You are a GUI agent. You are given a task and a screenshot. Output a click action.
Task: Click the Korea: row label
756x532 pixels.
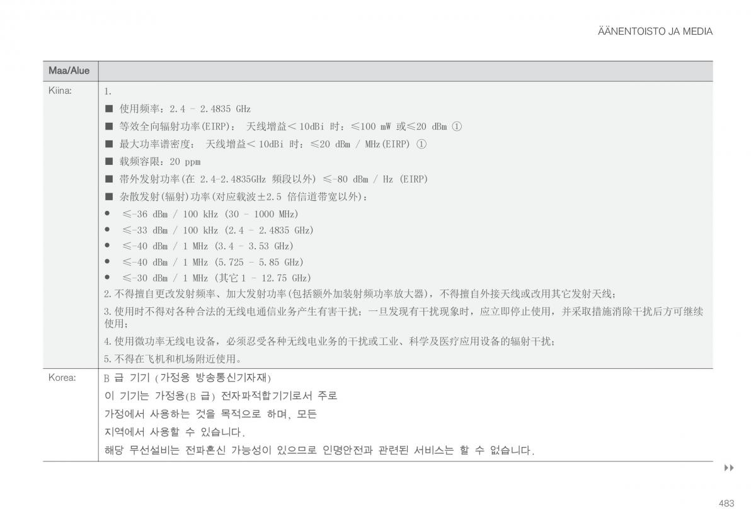tap(62, 378)
